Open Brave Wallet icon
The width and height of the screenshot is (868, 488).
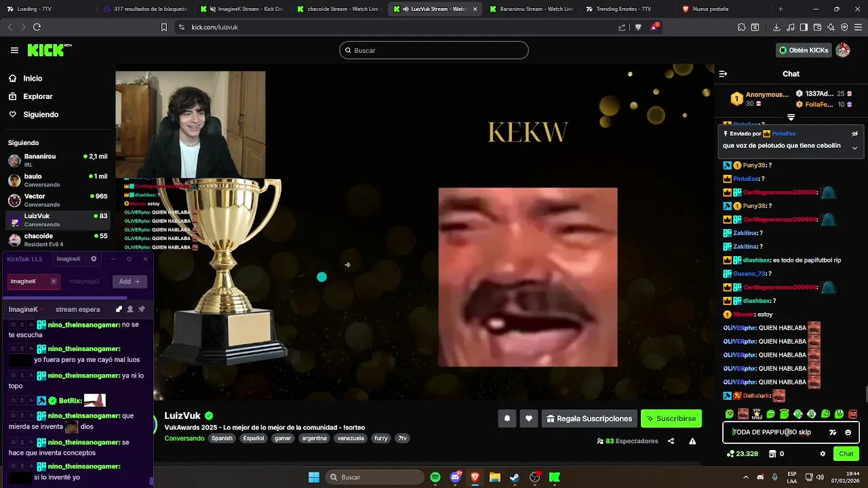(817, 27)
